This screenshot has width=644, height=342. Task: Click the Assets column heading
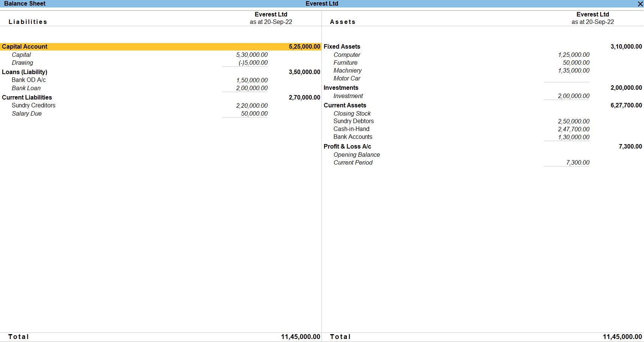point(343,22)
